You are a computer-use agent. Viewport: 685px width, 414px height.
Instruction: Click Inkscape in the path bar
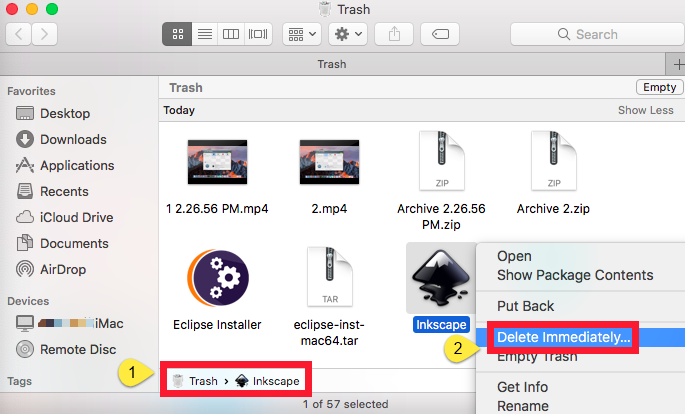tap(267, 381)
